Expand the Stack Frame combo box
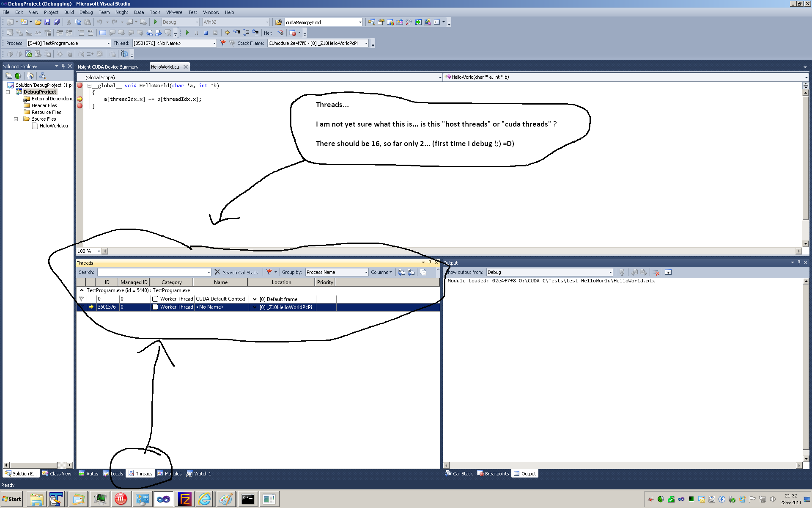The height and width of the screenshot is (508, 812). [366, 43]
